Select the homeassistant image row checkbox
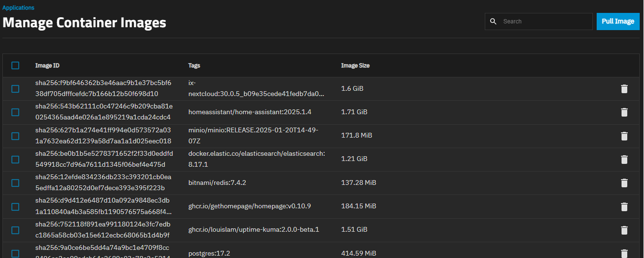This screenshot has width=644, height=258. (15, 112)
